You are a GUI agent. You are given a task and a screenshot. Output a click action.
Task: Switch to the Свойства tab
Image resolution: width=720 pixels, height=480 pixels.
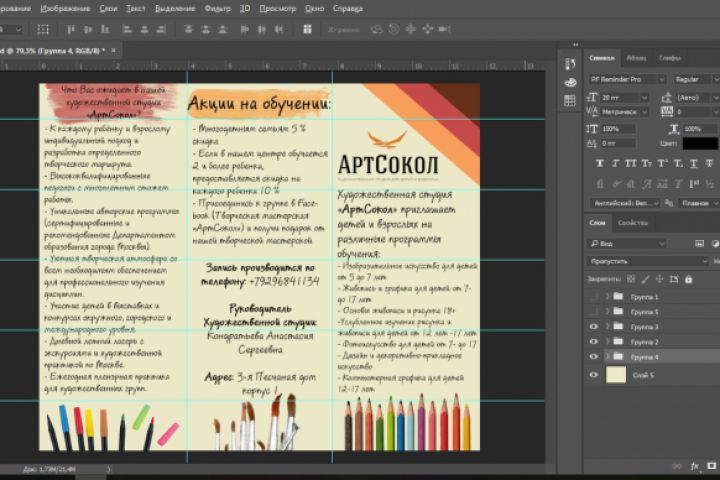(x=633, y=223)
